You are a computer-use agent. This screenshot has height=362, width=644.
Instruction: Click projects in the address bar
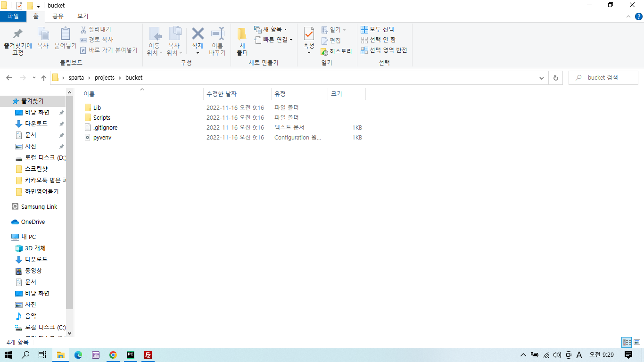105,78
